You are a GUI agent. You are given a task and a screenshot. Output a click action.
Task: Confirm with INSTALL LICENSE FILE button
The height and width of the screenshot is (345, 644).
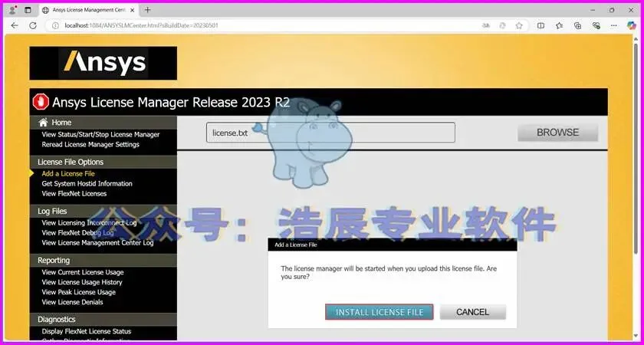[379, 312]
